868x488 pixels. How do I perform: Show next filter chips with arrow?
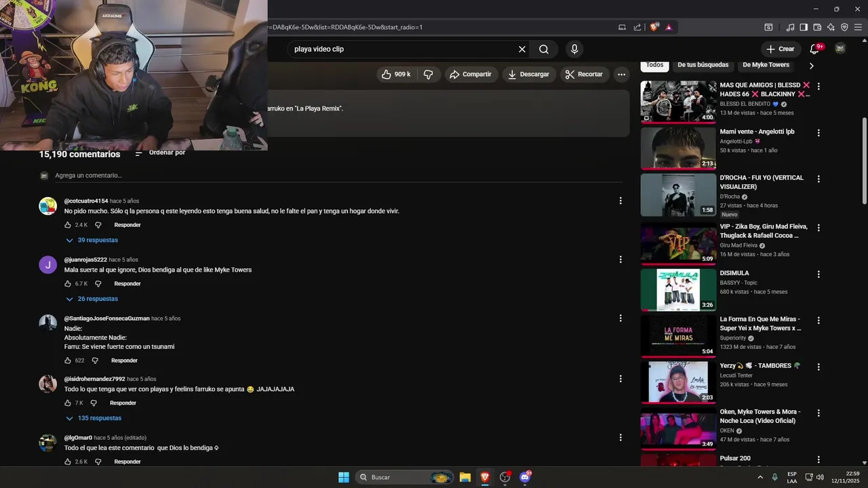pos(811,66)
